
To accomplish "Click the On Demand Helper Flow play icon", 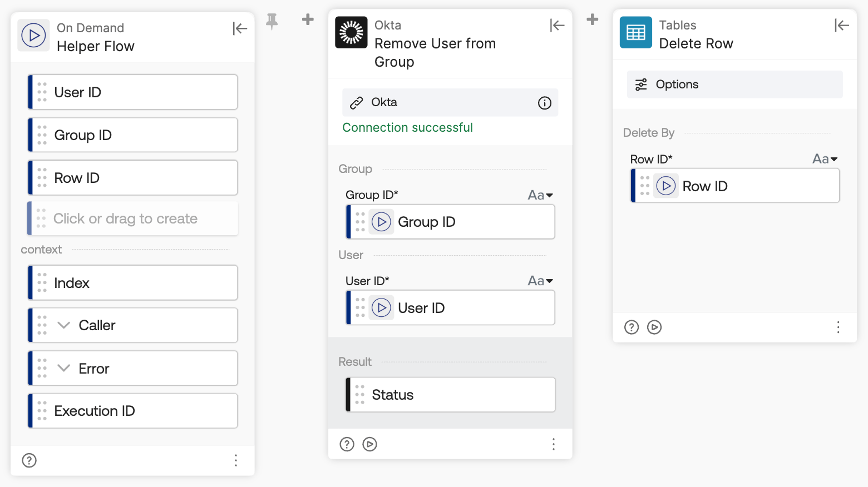I will tap(34, 36).
